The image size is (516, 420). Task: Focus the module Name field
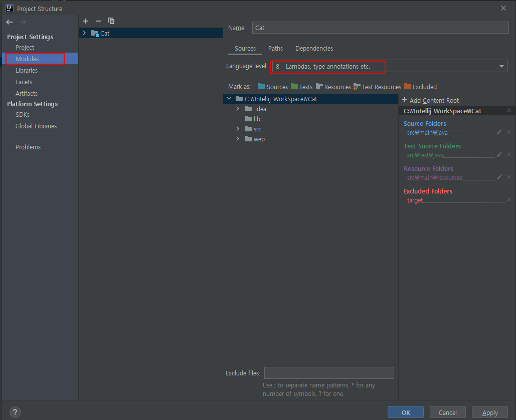(x=381, y=28)
